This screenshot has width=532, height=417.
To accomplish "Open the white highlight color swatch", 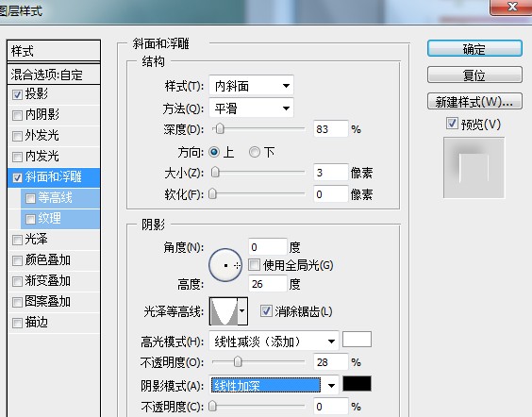I will [x=357, y=340].
